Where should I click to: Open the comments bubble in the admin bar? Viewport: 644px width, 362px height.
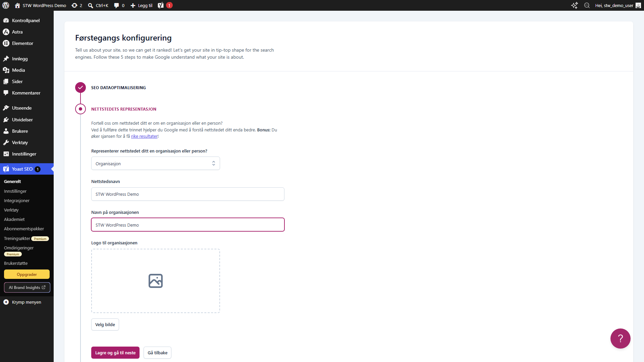[x=119, y=5]
